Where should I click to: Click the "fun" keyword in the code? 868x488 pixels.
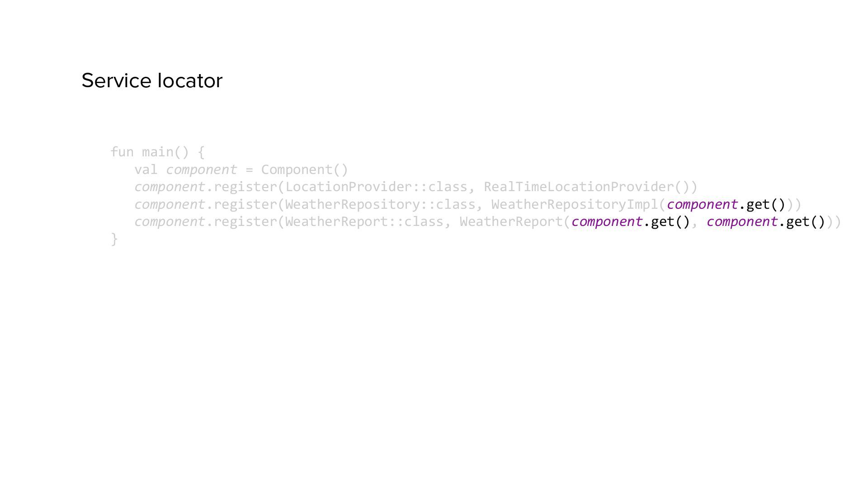click(122, 152)
